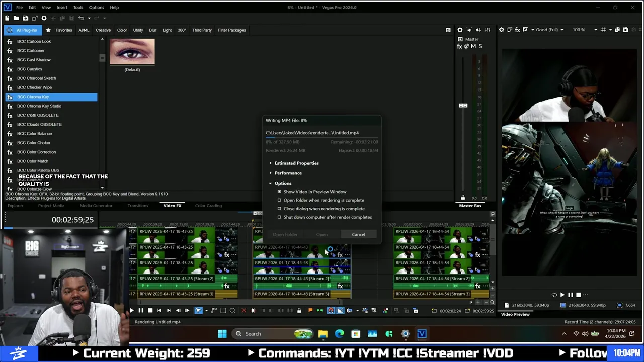Select the All Plug-ins filter
Viewport: 644px width, 362px height.
pyautogui.click(x=23, y=30)
